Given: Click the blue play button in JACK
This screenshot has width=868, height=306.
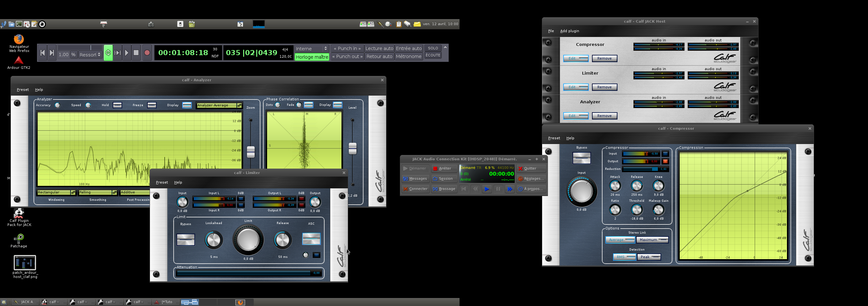Looking at the screenshot, I should coord(487,189).
